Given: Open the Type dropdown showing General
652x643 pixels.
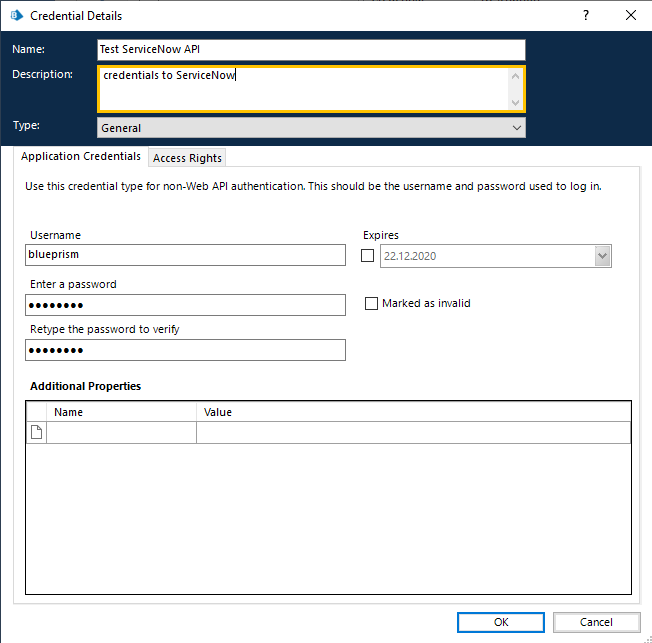Looking at the screenshot, I should click(311, 128).
